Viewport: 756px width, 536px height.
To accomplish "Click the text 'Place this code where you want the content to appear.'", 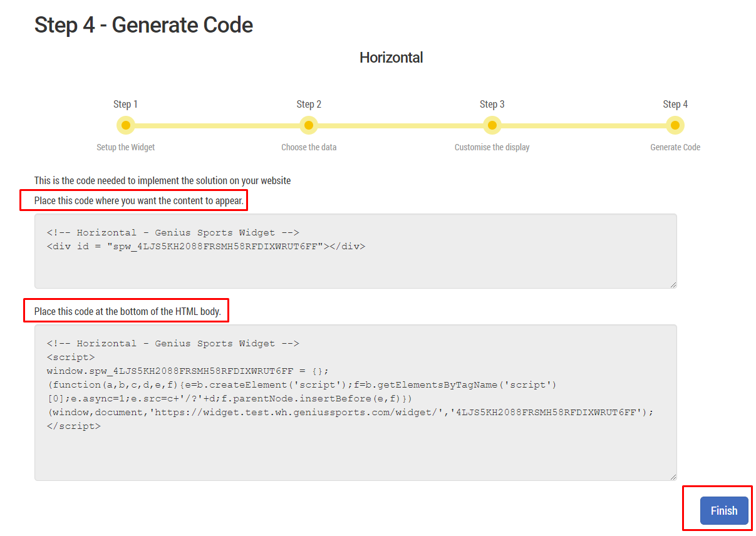I will click(x=139, y=201).
